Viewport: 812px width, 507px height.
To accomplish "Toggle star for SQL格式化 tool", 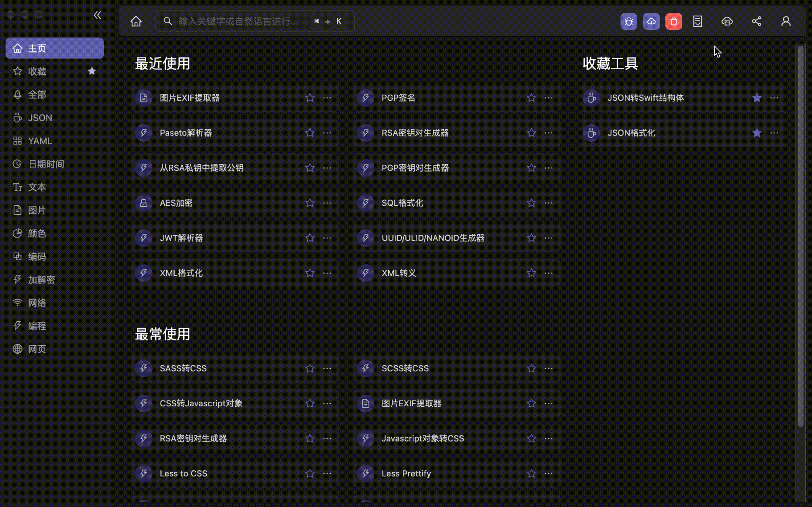I will tap(531, 203).
